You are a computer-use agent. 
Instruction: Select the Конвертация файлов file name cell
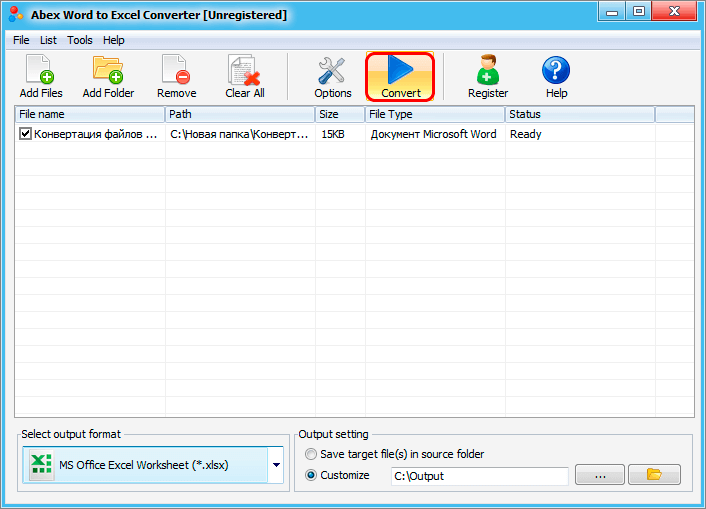click(x=95, y=134)
